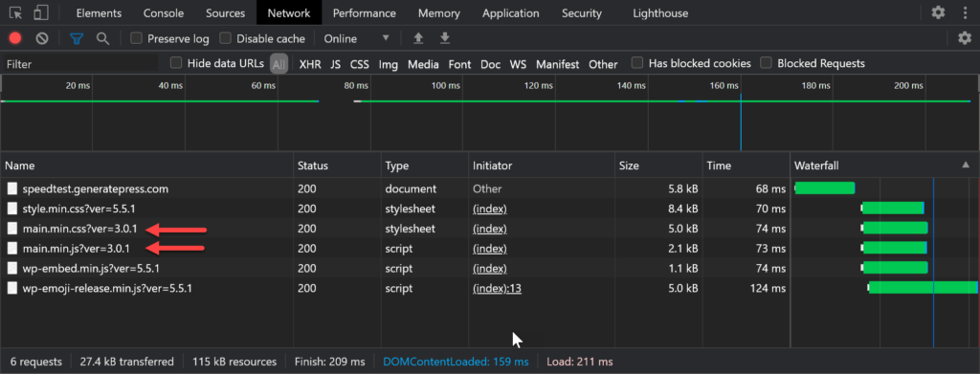Open network search with the magnifier icon

[103, 38]
